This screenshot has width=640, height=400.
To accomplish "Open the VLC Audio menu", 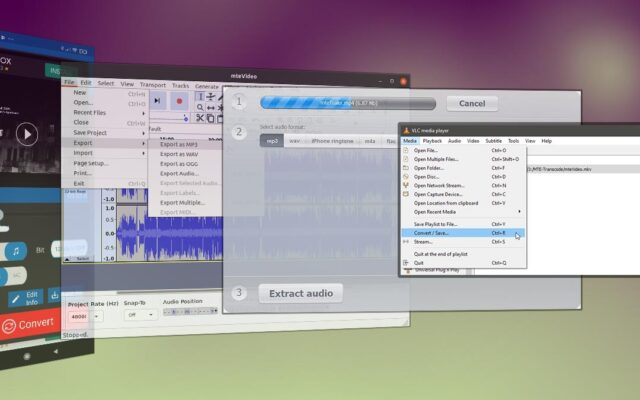I will 454,141.
